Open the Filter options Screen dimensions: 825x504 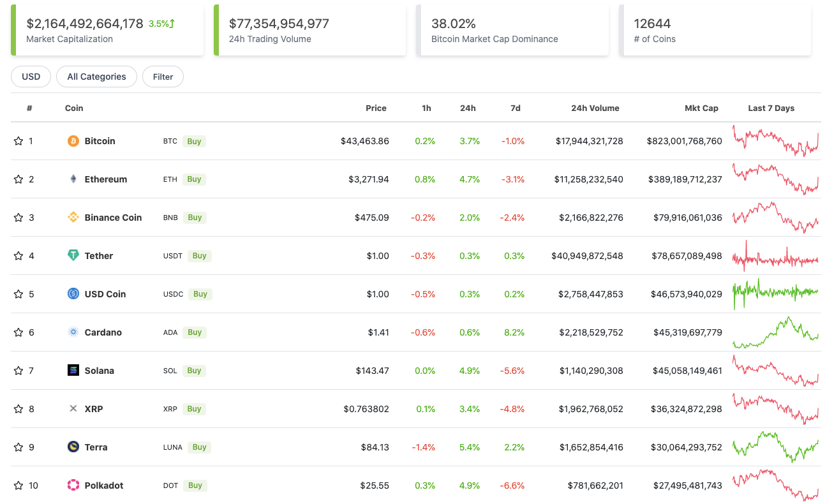163,77
